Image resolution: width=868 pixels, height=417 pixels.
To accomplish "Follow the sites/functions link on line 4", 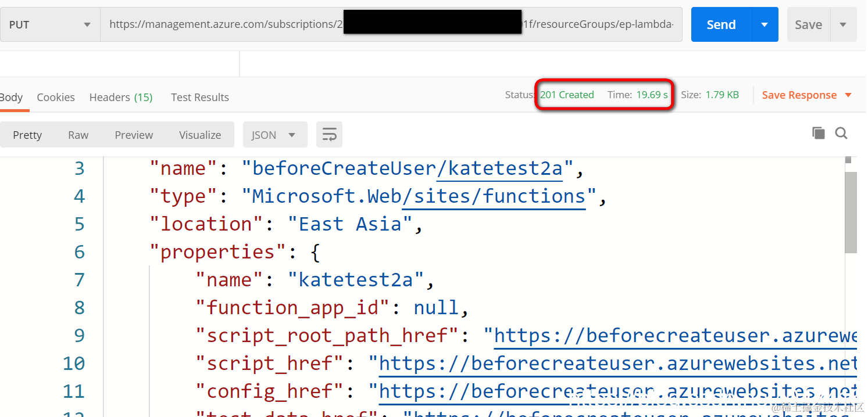I will coord(494,196).
